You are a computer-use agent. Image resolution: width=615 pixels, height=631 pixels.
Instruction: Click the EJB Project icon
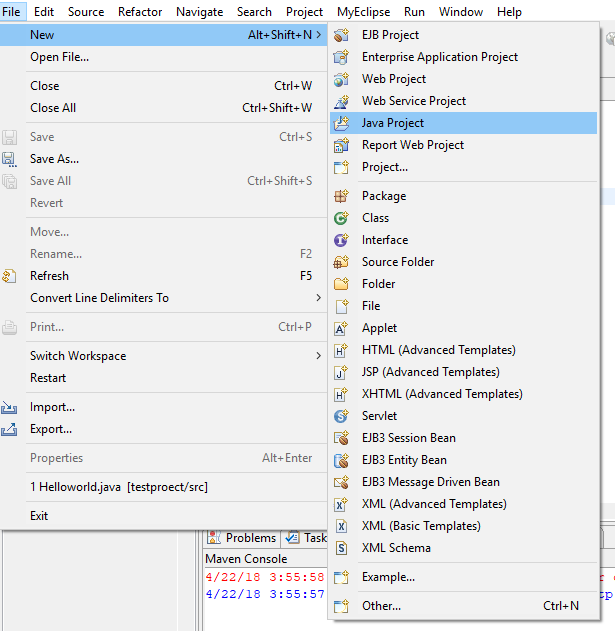341,35
